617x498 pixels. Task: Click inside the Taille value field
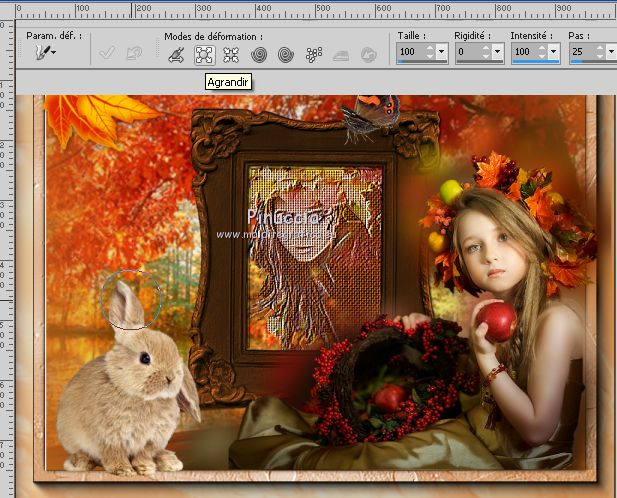[x=411, y=52]
